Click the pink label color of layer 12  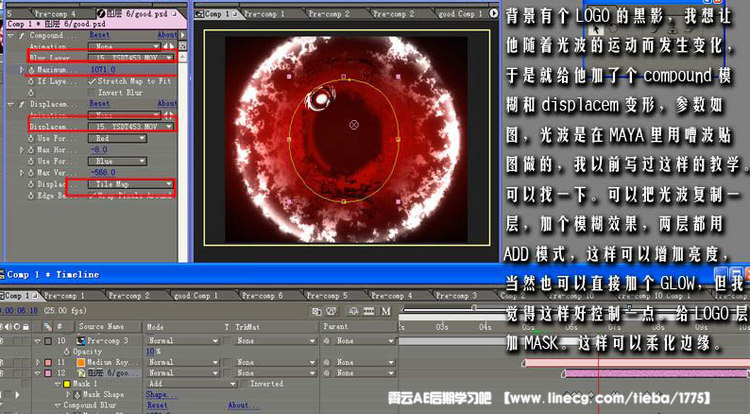[48, 373]
